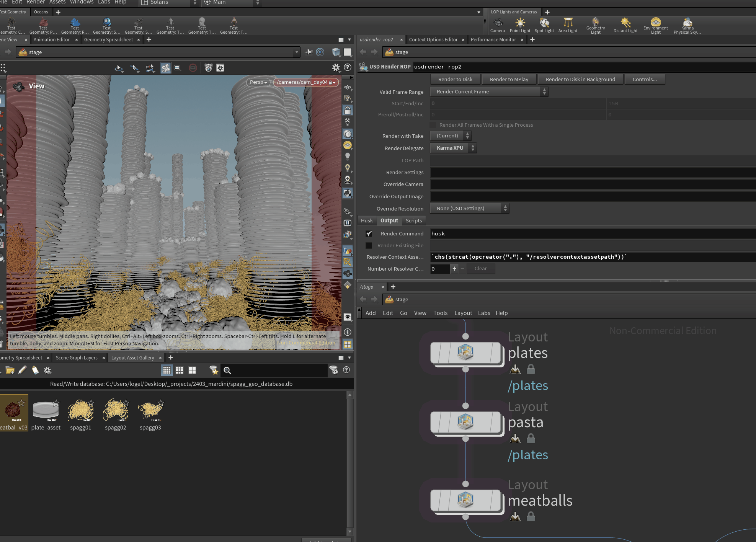Select the spagg02 asset thumbnail
This screenshot has width=756, height=542.
(x=116, y=414)
